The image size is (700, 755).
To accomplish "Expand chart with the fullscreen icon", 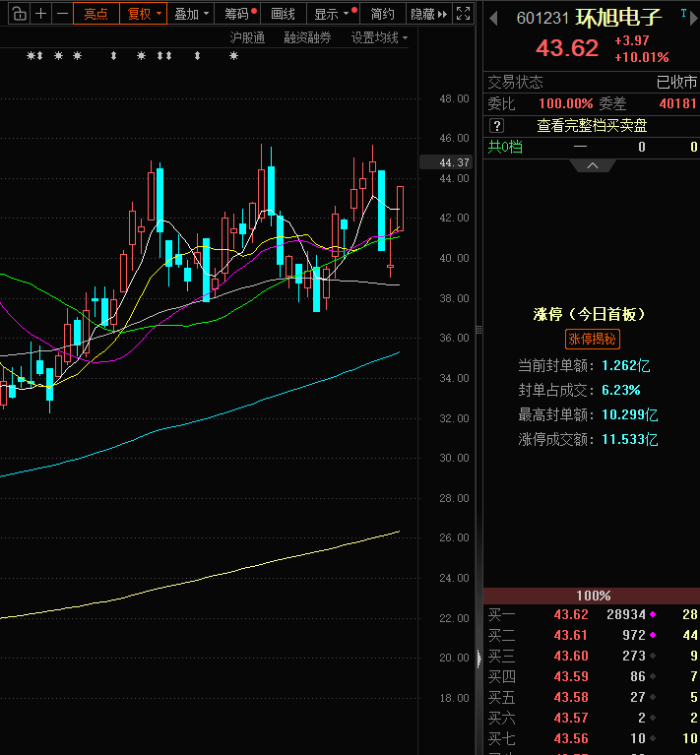I will [463, 14].
